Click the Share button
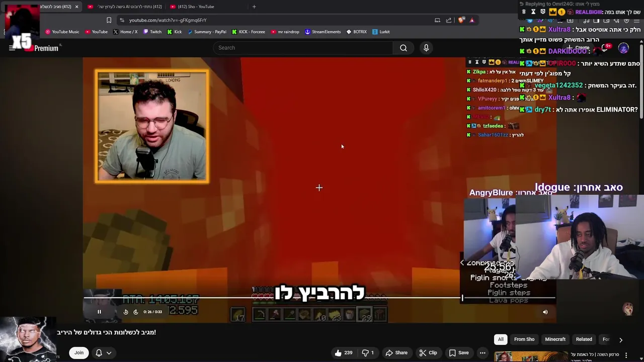 coord(396,353)
